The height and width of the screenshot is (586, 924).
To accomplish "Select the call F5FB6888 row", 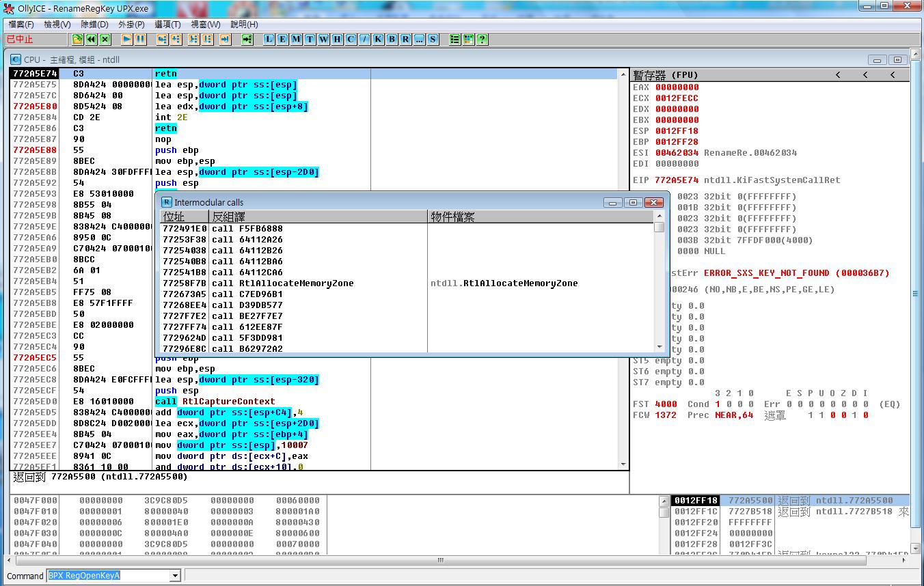I will pyautogui.click(x=407, y=229).
